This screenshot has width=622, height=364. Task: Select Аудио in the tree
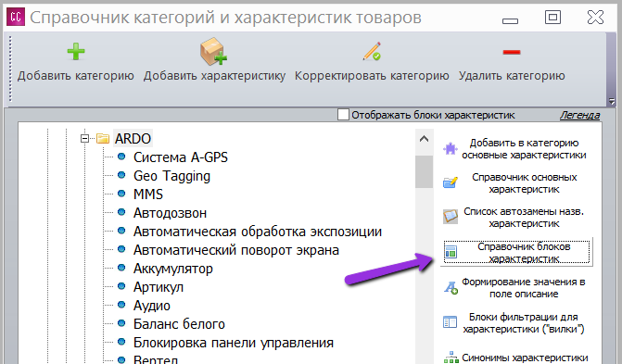click(x=151, y=306)
